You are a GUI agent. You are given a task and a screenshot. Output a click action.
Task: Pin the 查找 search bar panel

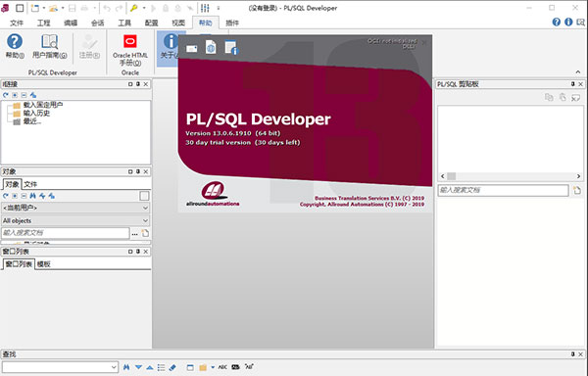click(x=572, y=353)
